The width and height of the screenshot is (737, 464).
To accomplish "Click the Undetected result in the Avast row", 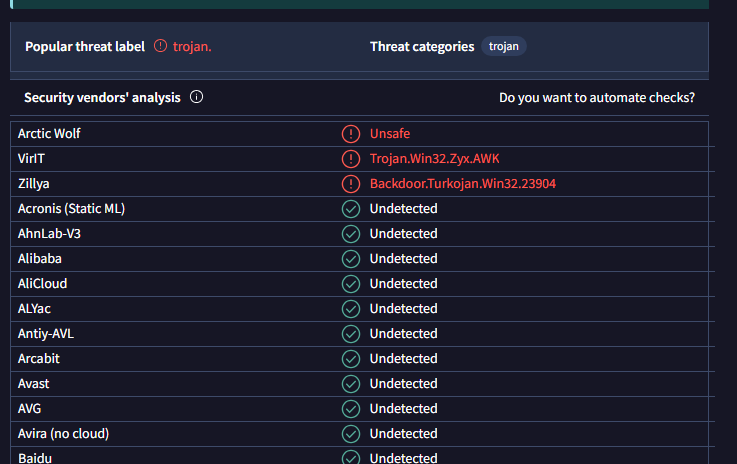I will pos(403,384).
